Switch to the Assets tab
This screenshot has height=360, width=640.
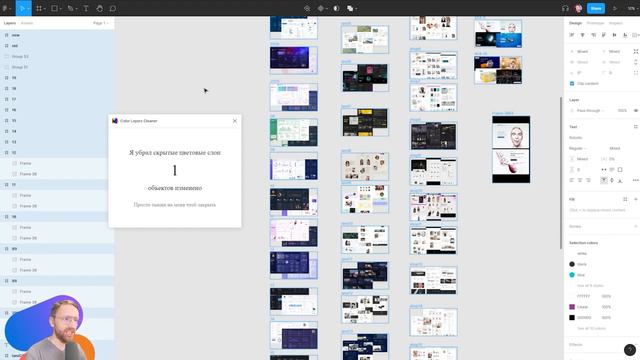point(27,23)
